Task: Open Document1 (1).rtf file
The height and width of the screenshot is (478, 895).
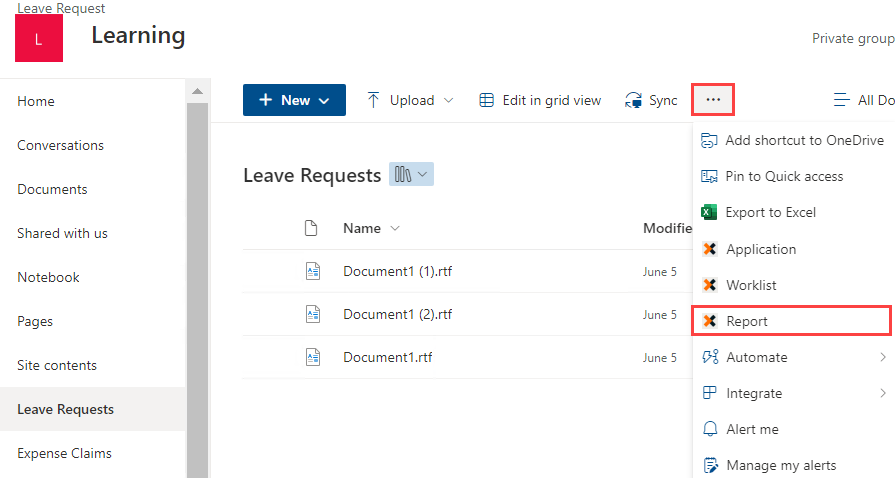Action: 397,271
